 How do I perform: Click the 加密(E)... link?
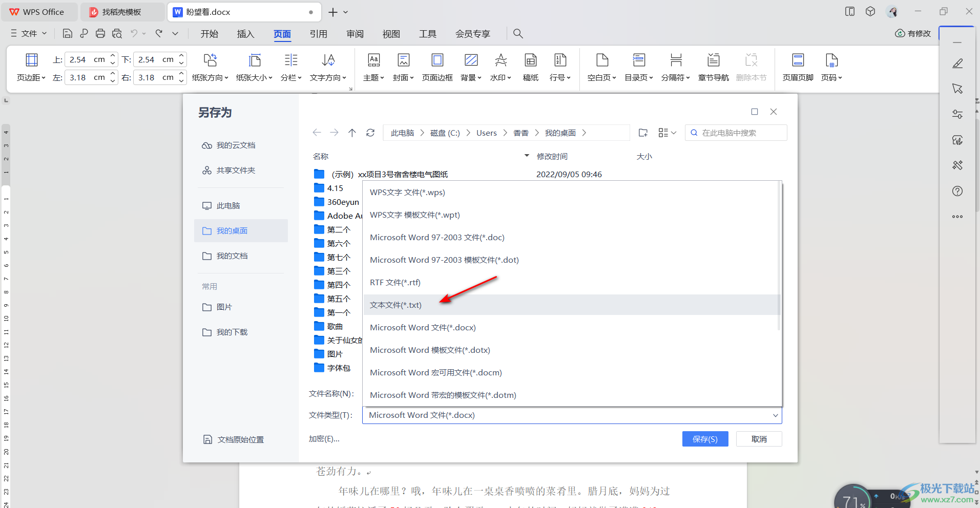pos(324,439)
